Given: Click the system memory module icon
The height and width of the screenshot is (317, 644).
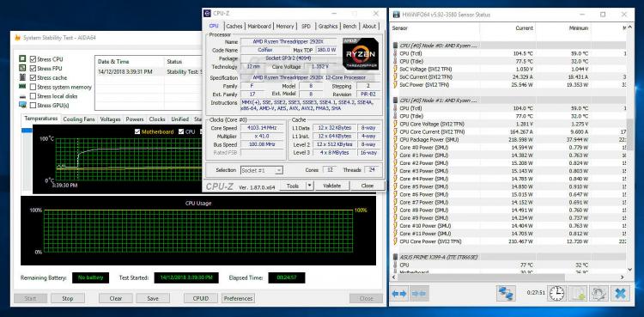Looking at the screenshot, I should click(22, 87).
